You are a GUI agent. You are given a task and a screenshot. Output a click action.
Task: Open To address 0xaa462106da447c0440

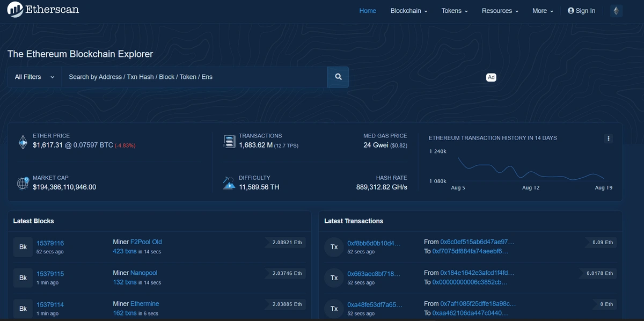pos(470,313)
